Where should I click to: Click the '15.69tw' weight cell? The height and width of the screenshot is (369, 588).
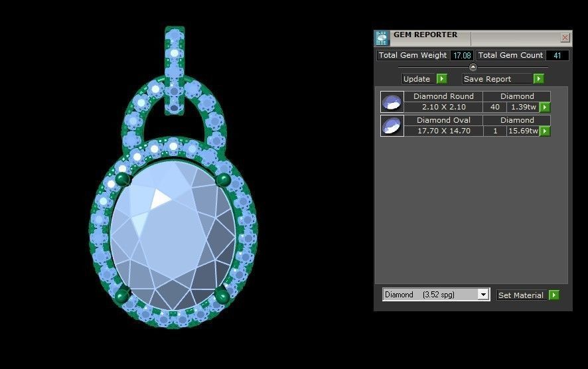pos(523,131)
